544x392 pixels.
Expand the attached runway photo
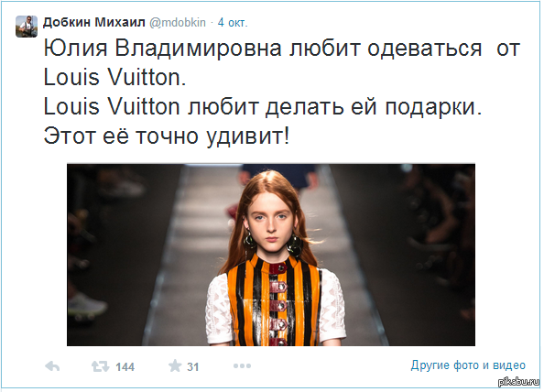271,255
